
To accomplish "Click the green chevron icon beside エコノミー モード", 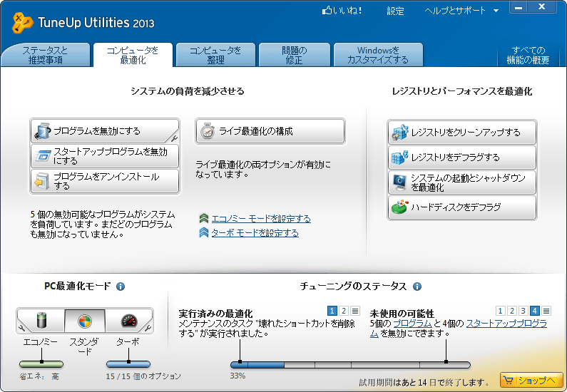I will (204, 219).
